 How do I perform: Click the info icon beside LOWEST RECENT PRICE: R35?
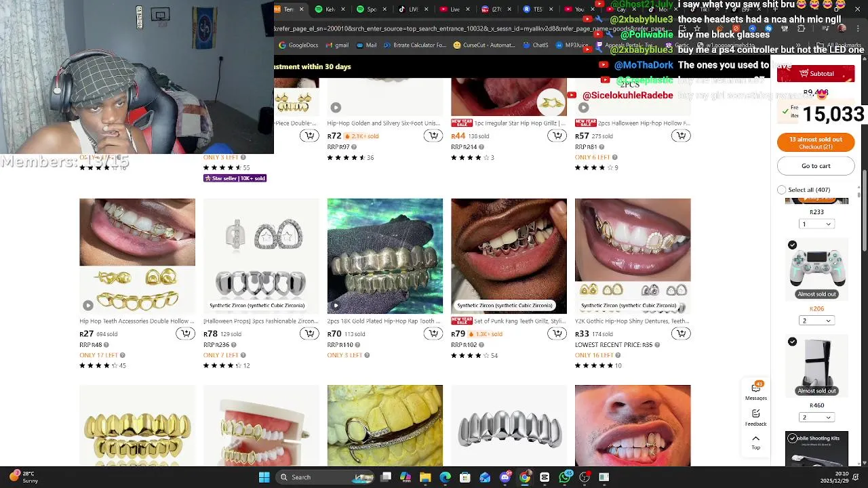pyautogui.click(x=656, y=345)
